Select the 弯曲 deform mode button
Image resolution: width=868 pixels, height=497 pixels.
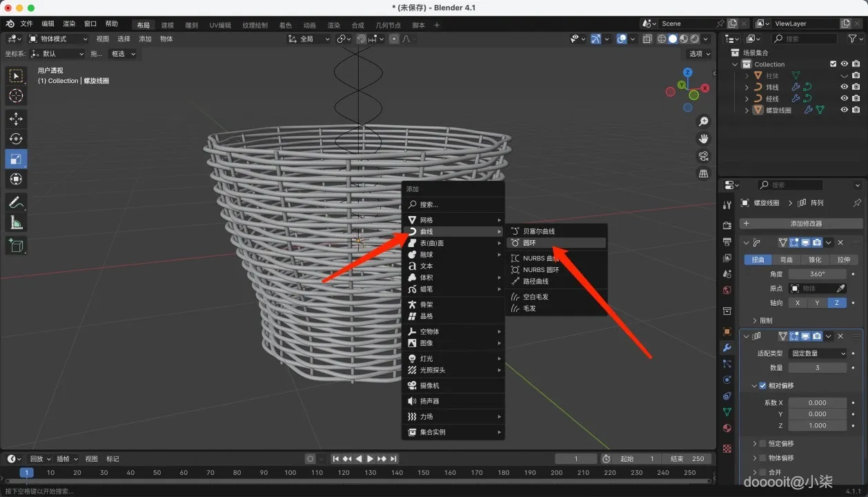[x=786, y=260]
